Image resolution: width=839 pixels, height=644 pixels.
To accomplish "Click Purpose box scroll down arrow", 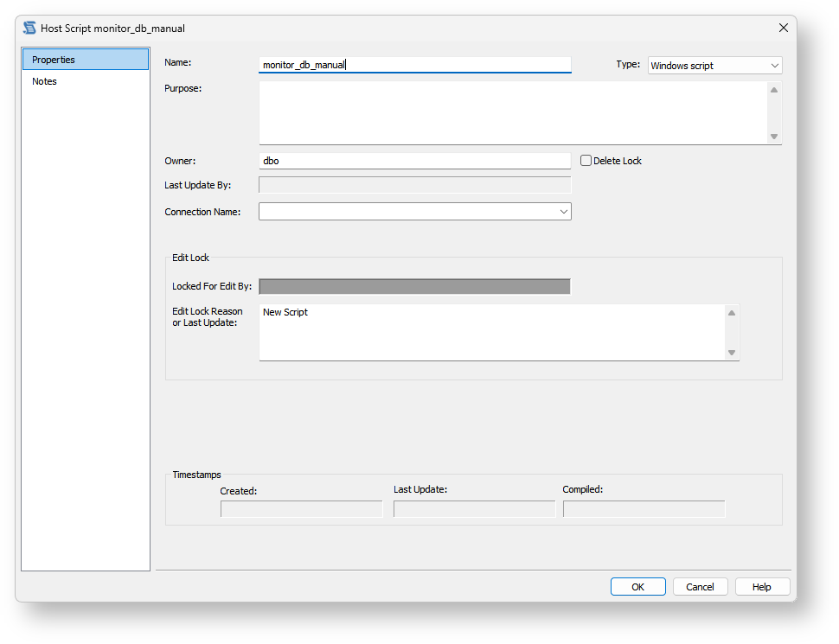I will tap(774, 137).
